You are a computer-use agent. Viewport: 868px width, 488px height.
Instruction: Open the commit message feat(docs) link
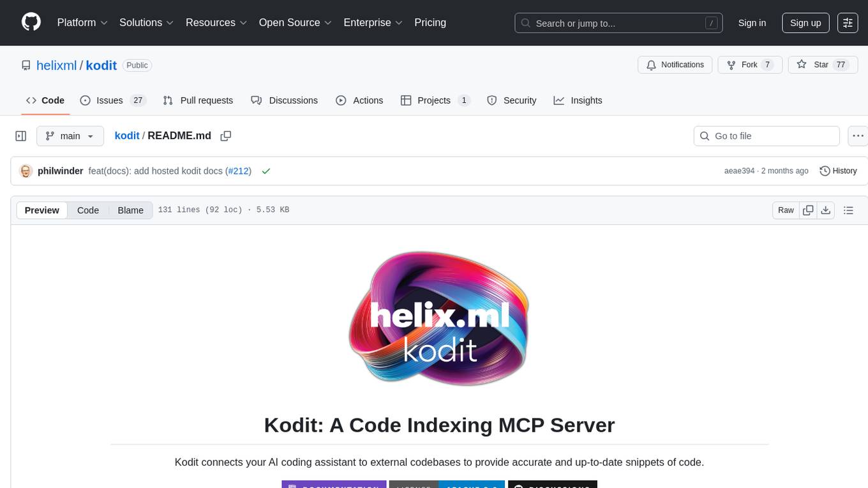(156, 171)
